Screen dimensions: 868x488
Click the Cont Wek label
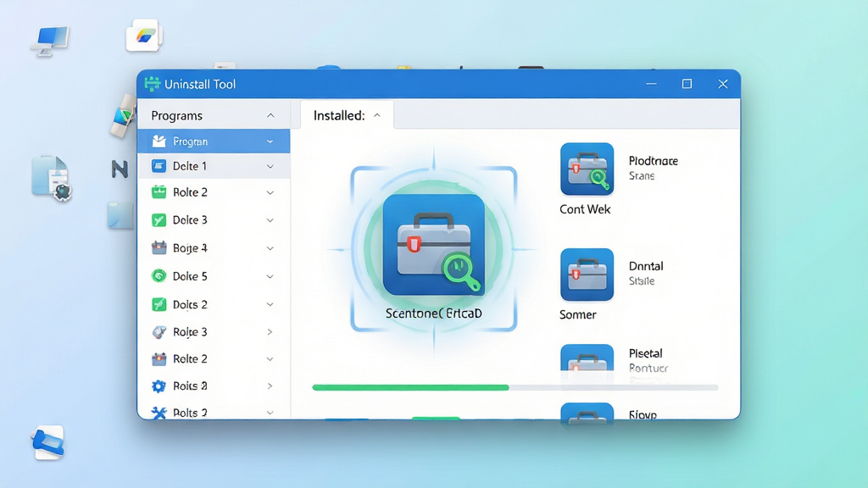pos(585,209)
